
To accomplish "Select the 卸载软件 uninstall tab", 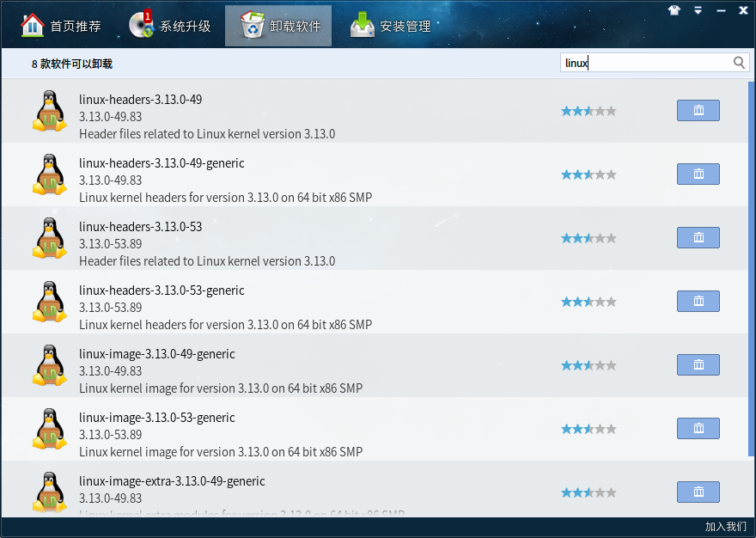I will (x=278, y=26).
